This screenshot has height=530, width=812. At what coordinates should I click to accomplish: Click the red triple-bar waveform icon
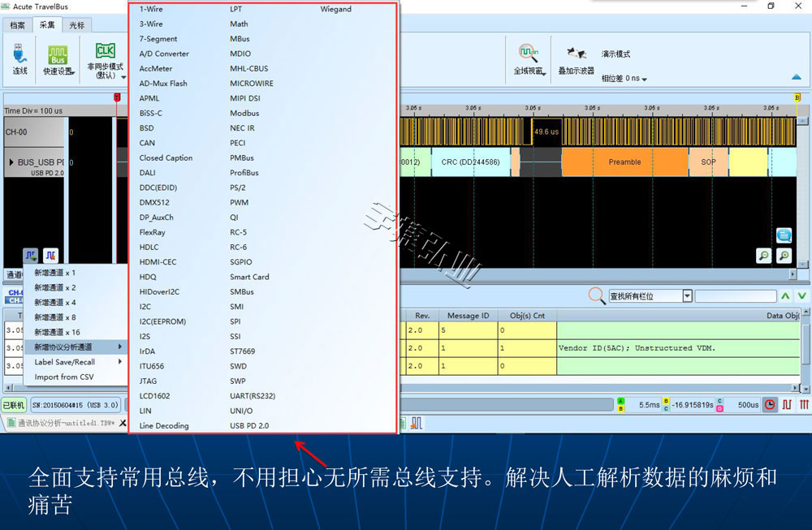tap(804, 405)
